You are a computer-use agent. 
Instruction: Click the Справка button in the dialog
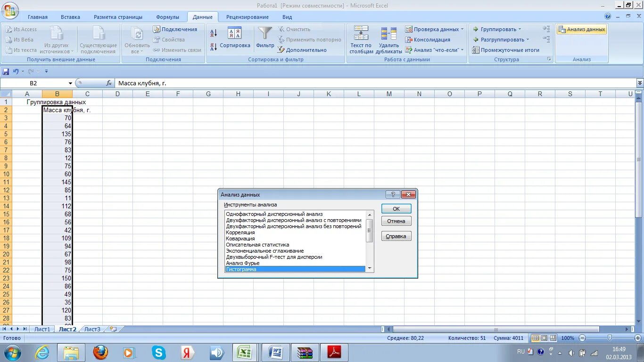(396, 236)
